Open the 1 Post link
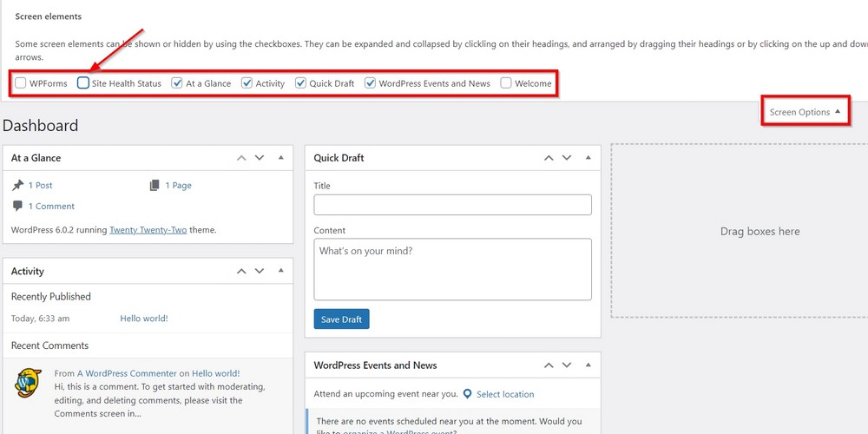Screen dimensions: 868x434 [41, 186]
